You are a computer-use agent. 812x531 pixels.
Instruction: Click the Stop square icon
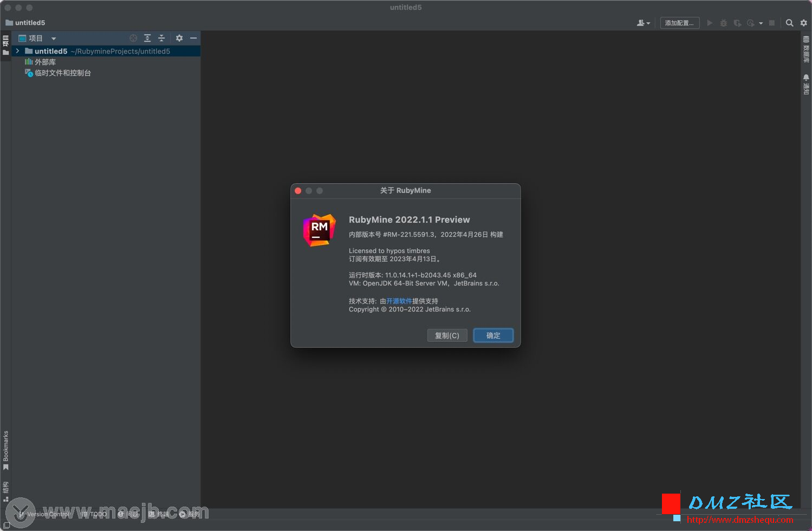(772, 23)
